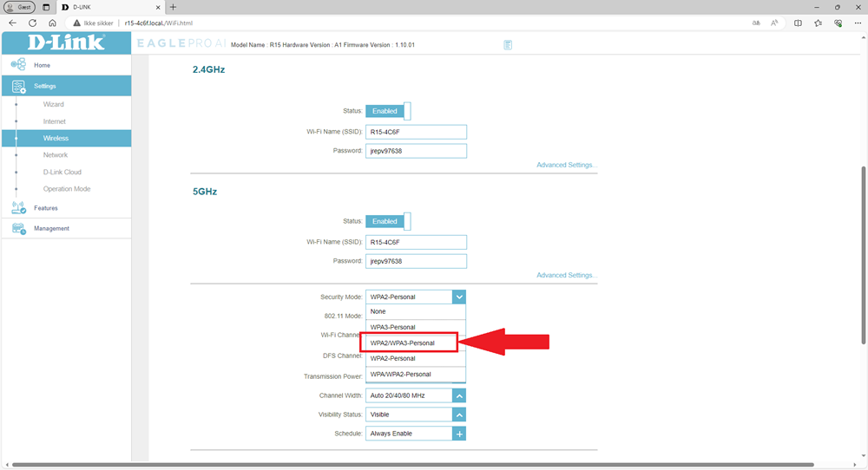Open the read aloud icon
The image size is (868, 470).
[x=774, y=23]
